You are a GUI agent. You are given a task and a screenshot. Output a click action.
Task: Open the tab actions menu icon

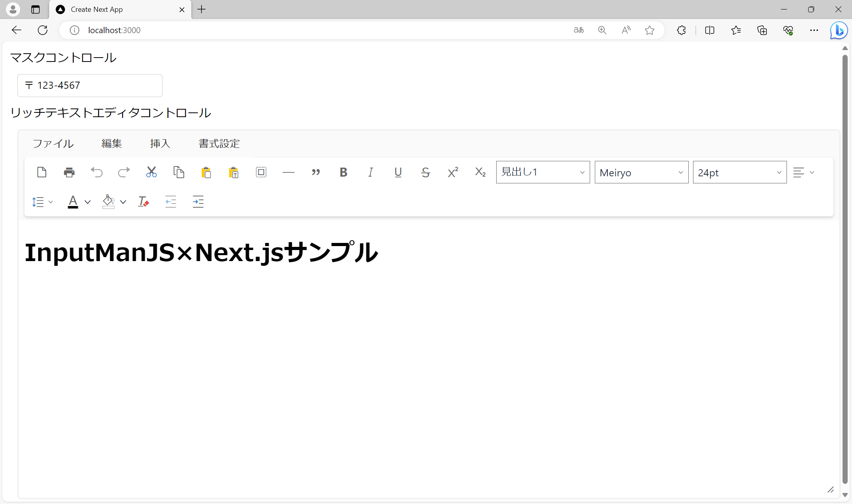pos(35,9)
